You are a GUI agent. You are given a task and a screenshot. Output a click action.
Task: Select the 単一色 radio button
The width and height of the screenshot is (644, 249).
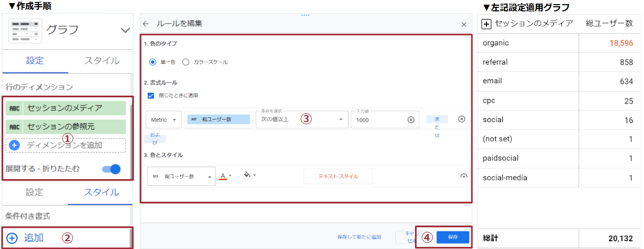(x=152, y=62)
